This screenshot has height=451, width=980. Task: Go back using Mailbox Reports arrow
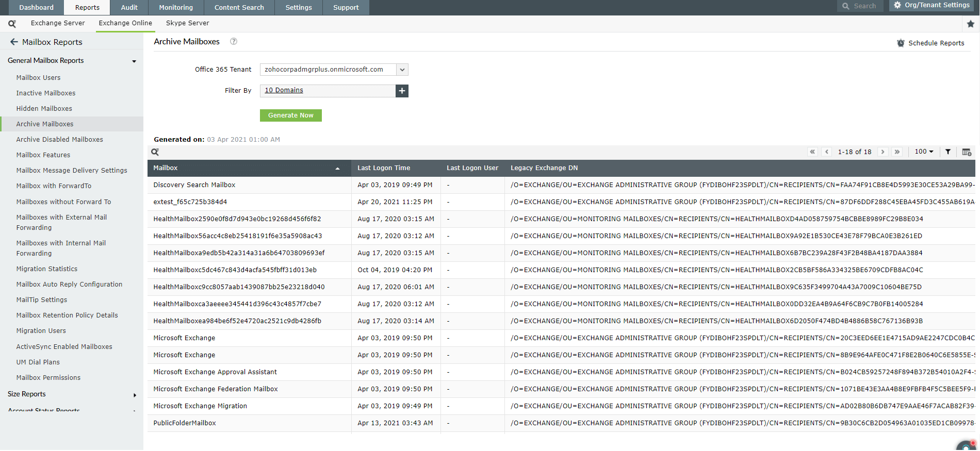click(x=14, y=42)
